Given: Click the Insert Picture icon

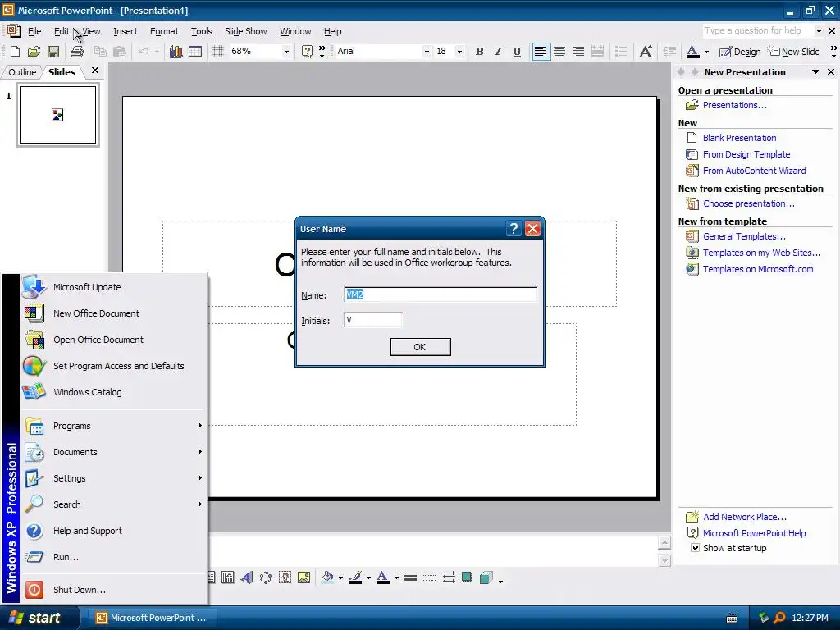Looking at the screenshot, I should pos(304,577).
